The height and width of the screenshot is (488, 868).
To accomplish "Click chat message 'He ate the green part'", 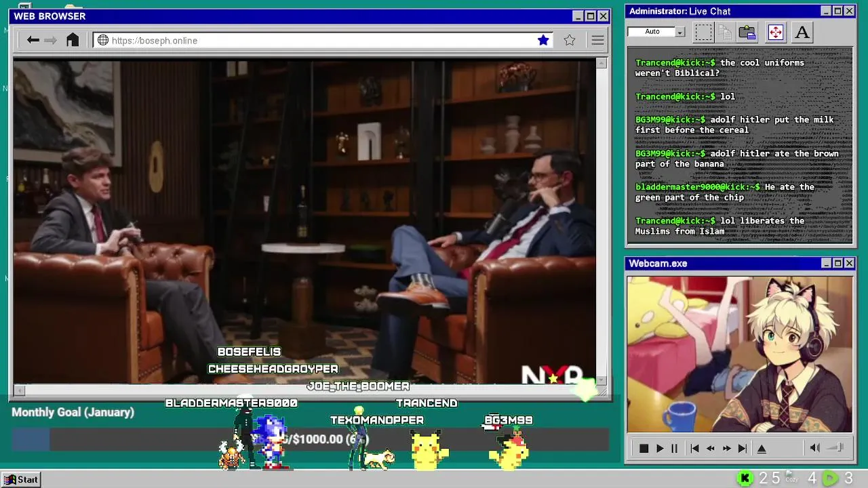I will coord(725,192).
